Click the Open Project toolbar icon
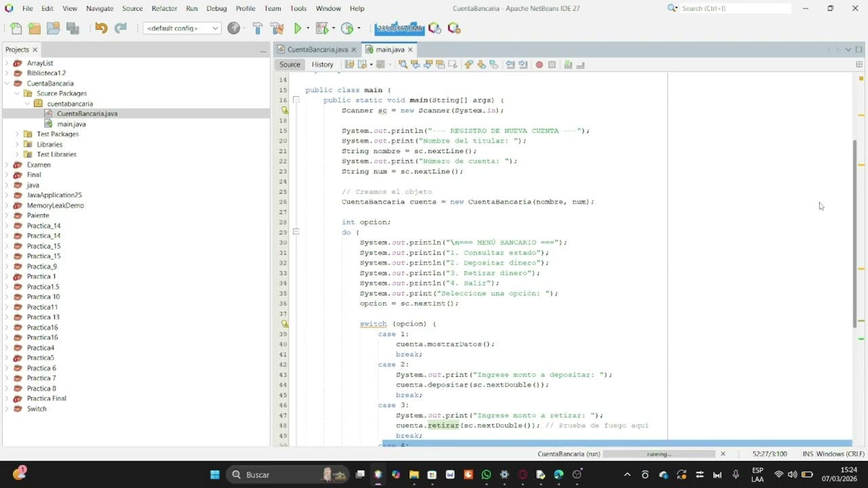The image size is (868, 488). [53, 28]
